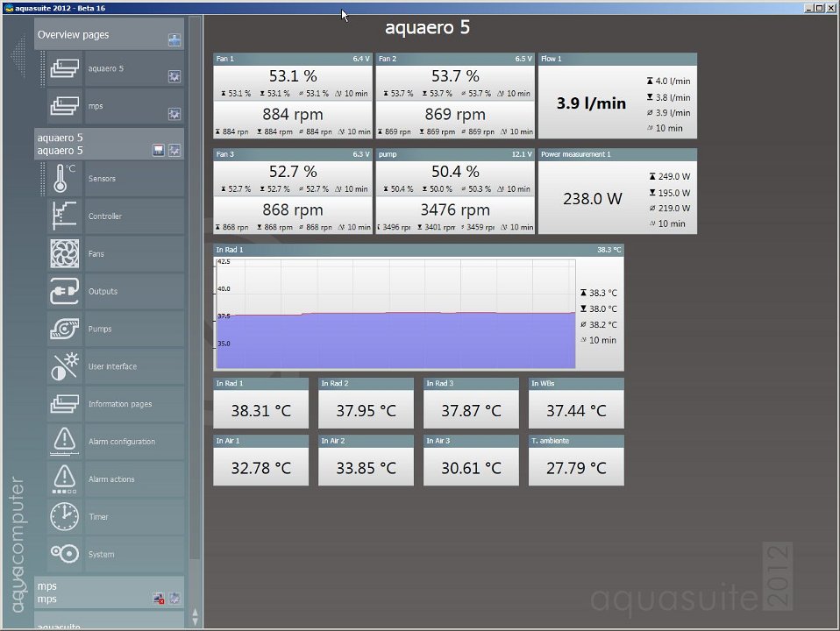Click the In Rad 1 temperature chart
840x631 pixels.
click(x=395, y=315)
